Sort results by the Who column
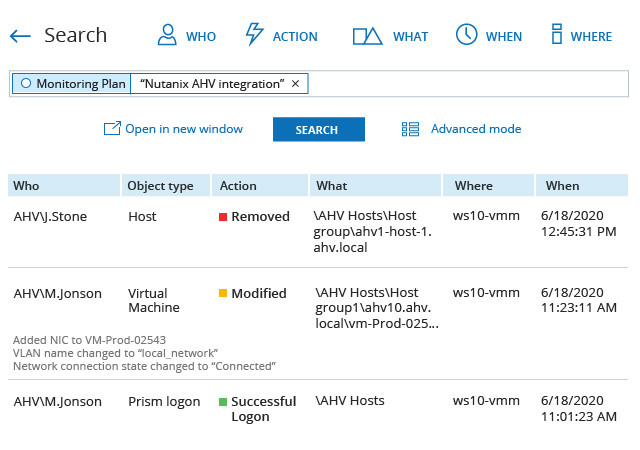640x450 pixels. (x=27, y=186)
